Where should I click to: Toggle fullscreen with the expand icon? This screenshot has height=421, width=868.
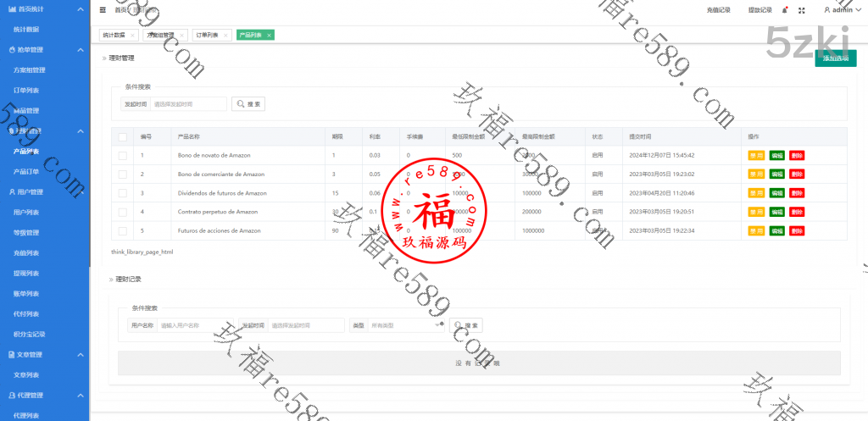(802, 10)
